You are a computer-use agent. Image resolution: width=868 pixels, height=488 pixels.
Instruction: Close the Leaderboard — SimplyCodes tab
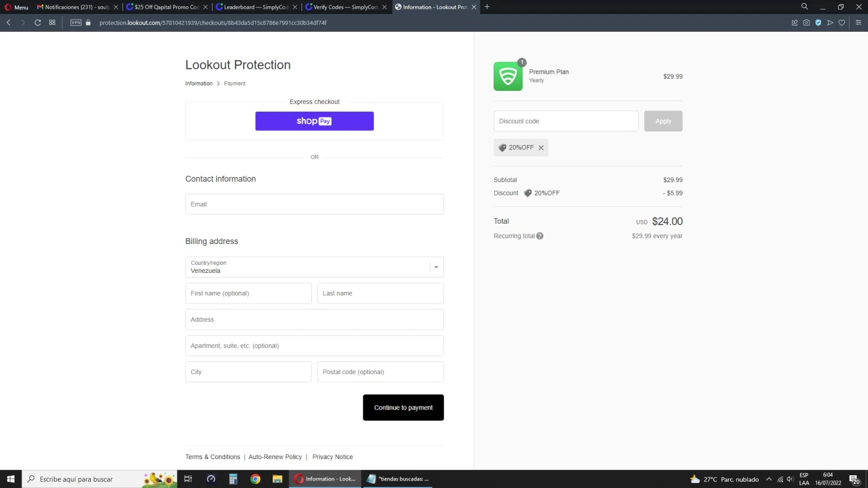295,7
